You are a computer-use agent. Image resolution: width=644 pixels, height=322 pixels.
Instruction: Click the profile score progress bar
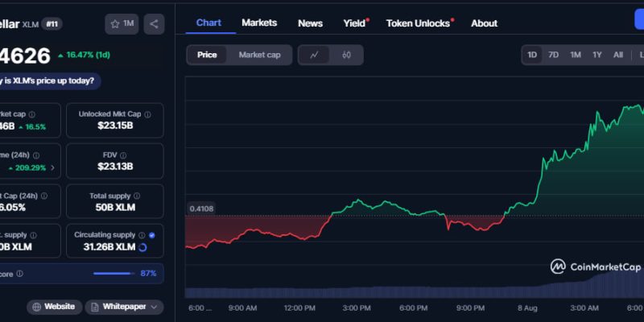pos(114,274)
